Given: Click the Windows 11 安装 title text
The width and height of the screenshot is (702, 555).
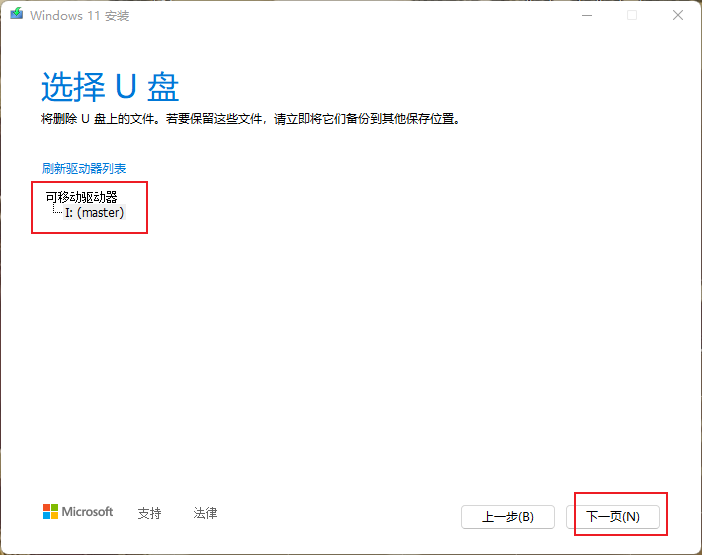Looking at the screenshot, I should tap(80, 16).
